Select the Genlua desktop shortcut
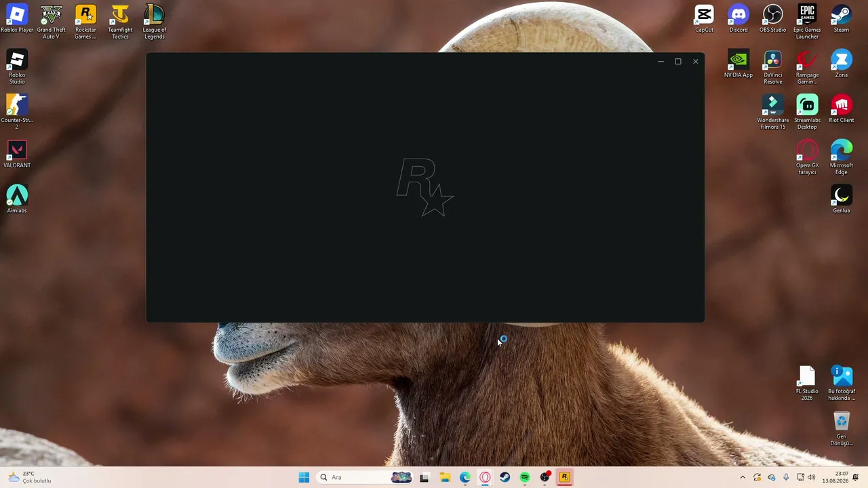868x488 pixels. pos(842,199)
